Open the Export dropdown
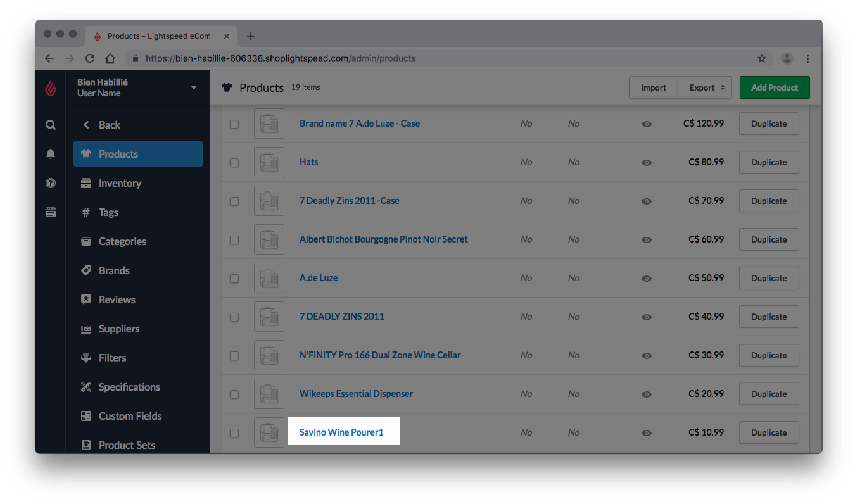 (x=705, y=88)
